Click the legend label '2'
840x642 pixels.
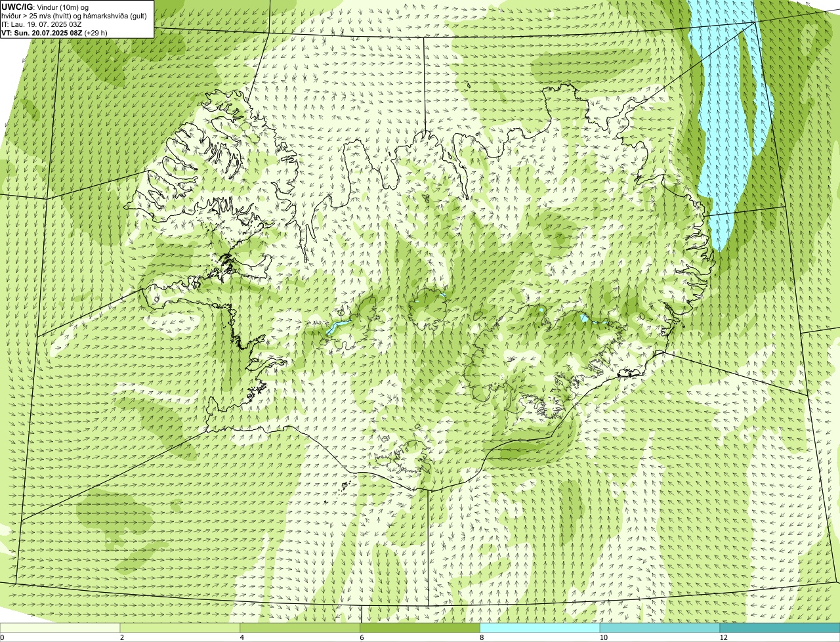tap(122, 637)
